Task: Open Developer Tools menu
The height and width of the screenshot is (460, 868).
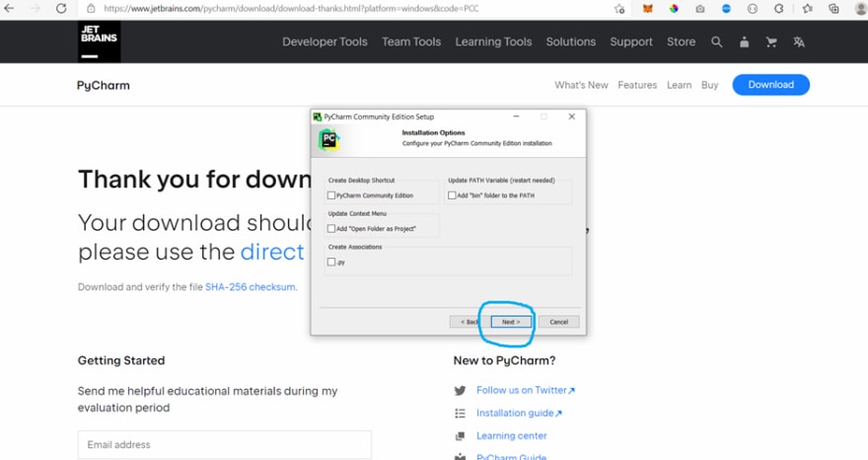Action: pyautogui.click(x=325, y=42)
